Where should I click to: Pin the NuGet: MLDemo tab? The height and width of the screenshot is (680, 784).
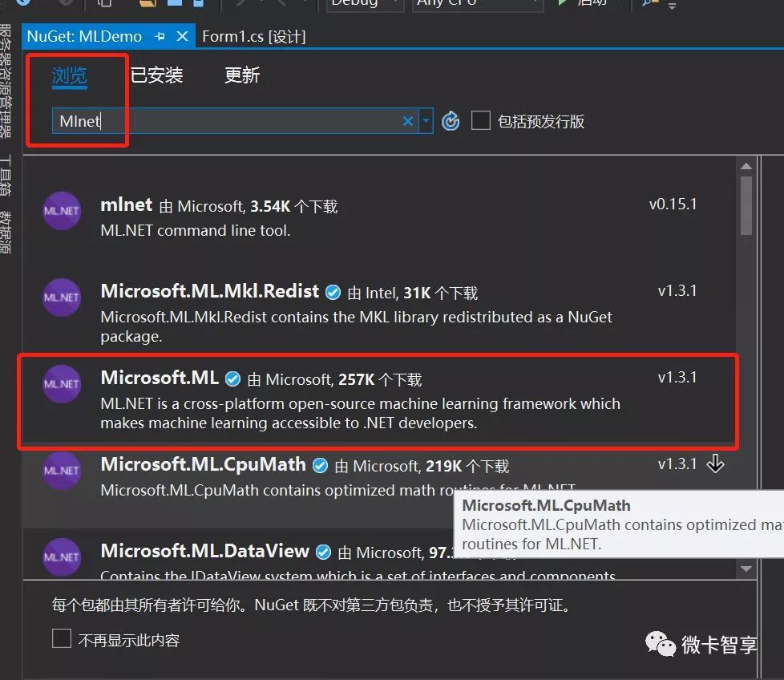[x=160, y=36]
